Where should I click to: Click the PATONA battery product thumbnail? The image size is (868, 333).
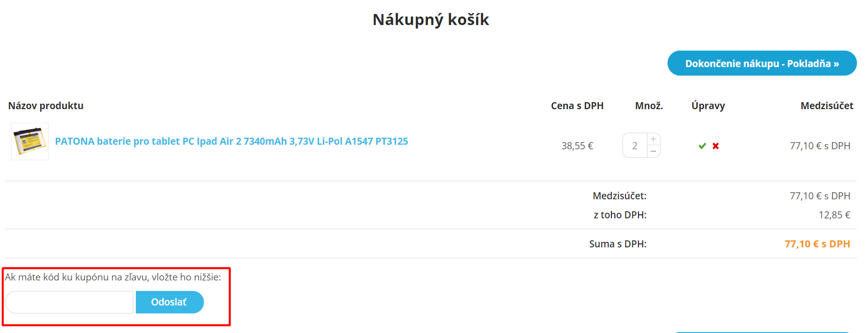pyautogui.click(x=29, y=141)
